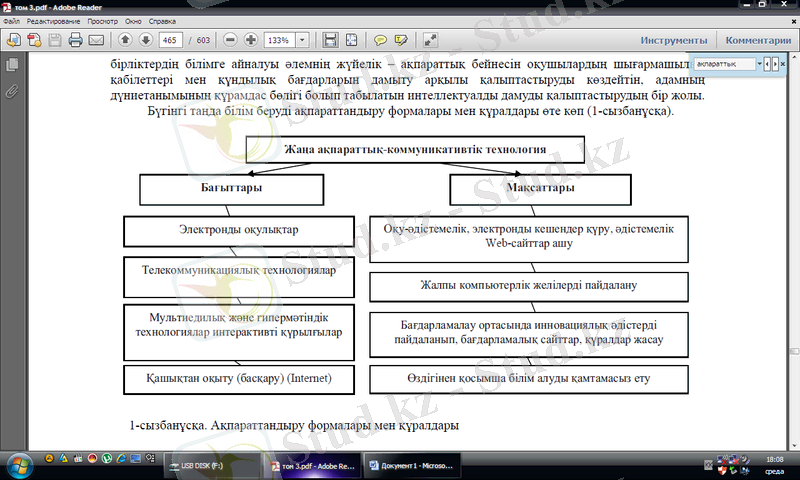The image size is (800, 480).
Task: Go to next page with down arrow
Action: (146, 40)
